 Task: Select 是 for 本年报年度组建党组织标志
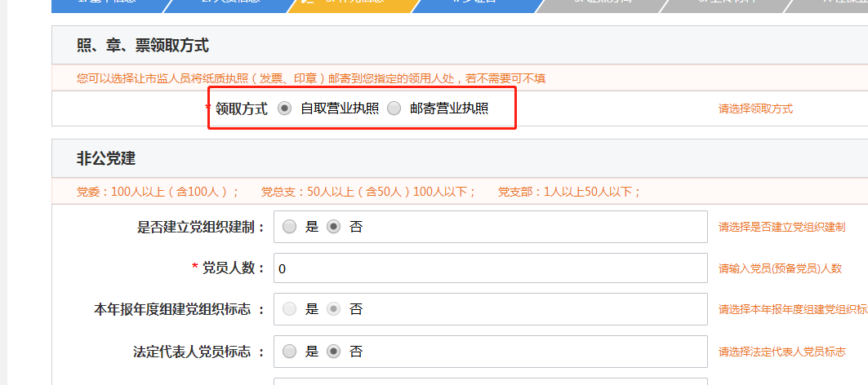(290, 309)
